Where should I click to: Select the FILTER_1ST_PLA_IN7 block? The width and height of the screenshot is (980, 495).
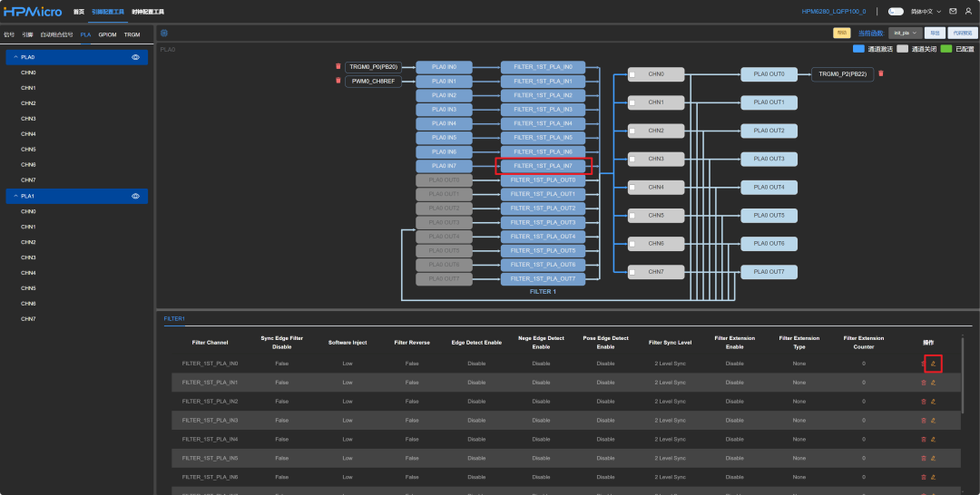click(543, 166)
